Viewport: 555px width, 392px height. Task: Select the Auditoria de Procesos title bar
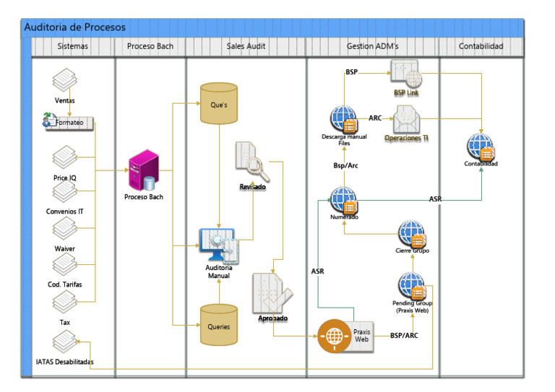tap(272, 27)
